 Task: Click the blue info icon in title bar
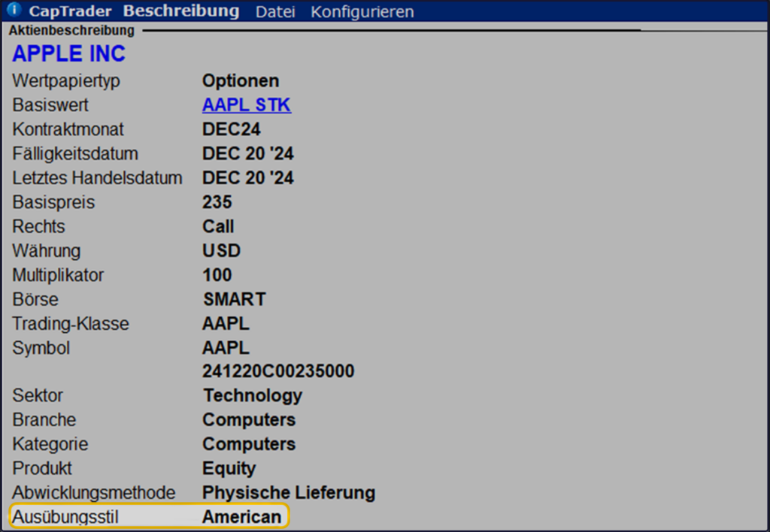click(x=14, y=9)
